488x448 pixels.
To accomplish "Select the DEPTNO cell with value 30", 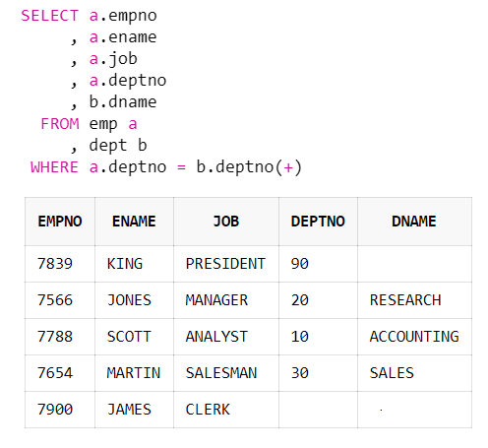I will pyautogui.click(x=318, y=373).
